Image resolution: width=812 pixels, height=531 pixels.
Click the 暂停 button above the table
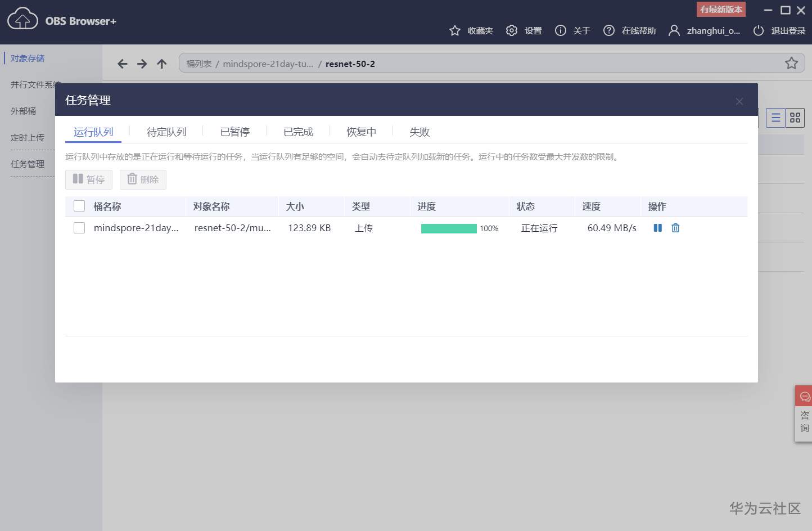pyautogui.click(x=89, y=179)
